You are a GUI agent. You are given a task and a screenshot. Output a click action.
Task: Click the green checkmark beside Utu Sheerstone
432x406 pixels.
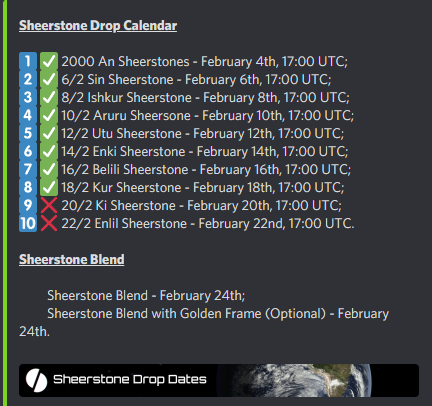49,133
